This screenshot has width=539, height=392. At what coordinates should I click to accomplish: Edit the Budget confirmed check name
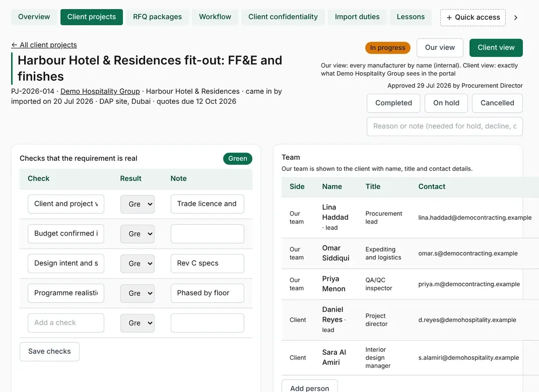click(x=66, y=233)
